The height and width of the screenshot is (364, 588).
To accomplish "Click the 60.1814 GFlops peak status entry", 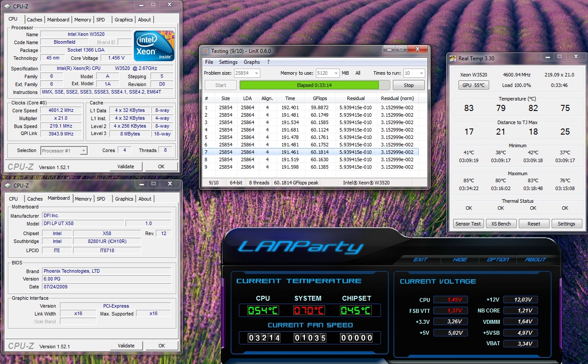I will click(x=297, y=183).
